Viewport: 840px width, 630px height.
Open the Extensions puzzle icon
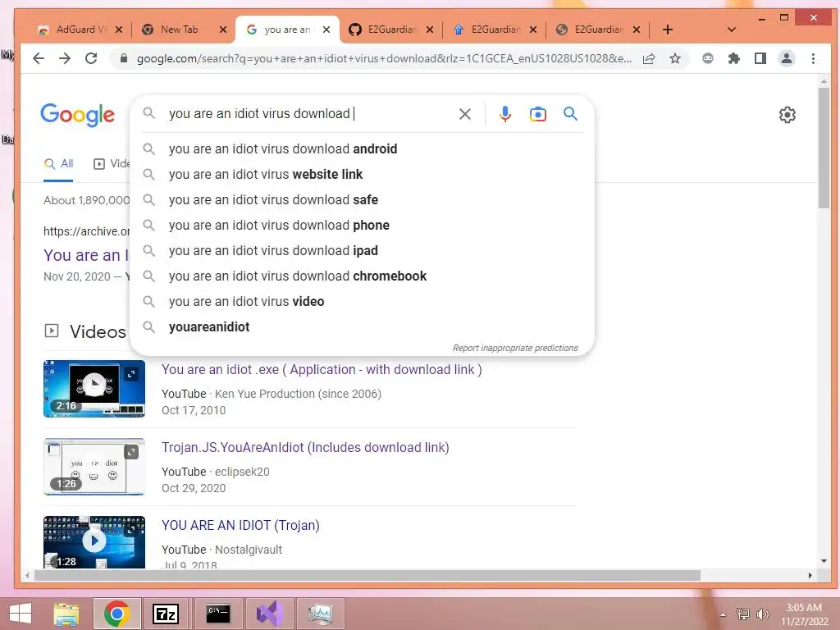click(x=734, y=58)
